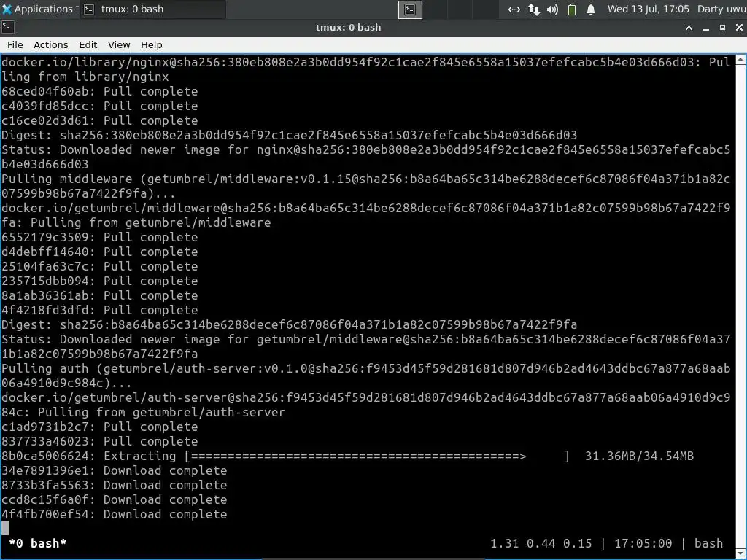
Task: Click the clock showing Wed 13 Jul, 17:05
Action: pyautogui.click(x=648, y=9)
